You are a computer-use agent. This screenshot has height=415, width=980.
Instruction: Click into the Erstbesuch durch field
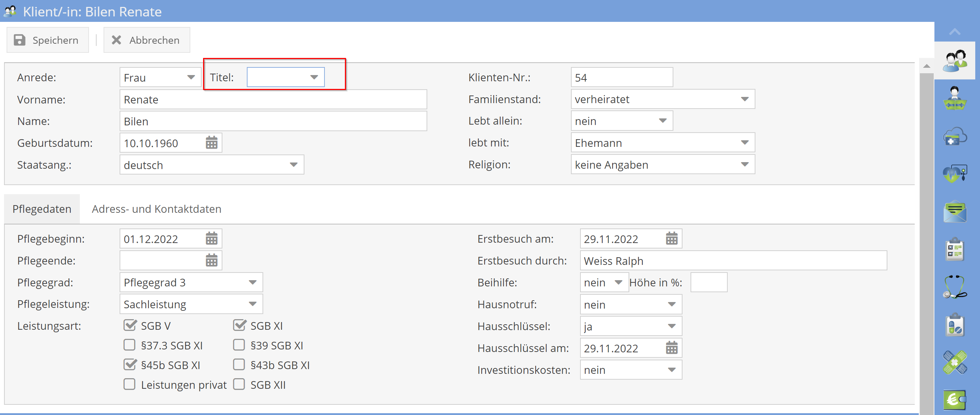[x=733, y=261]
